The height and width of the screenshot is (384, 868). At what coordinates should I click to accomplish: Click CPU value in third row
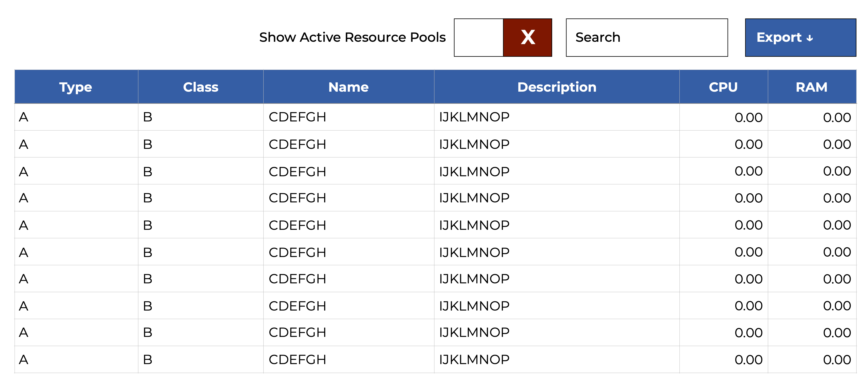click(x=748, y=171)
